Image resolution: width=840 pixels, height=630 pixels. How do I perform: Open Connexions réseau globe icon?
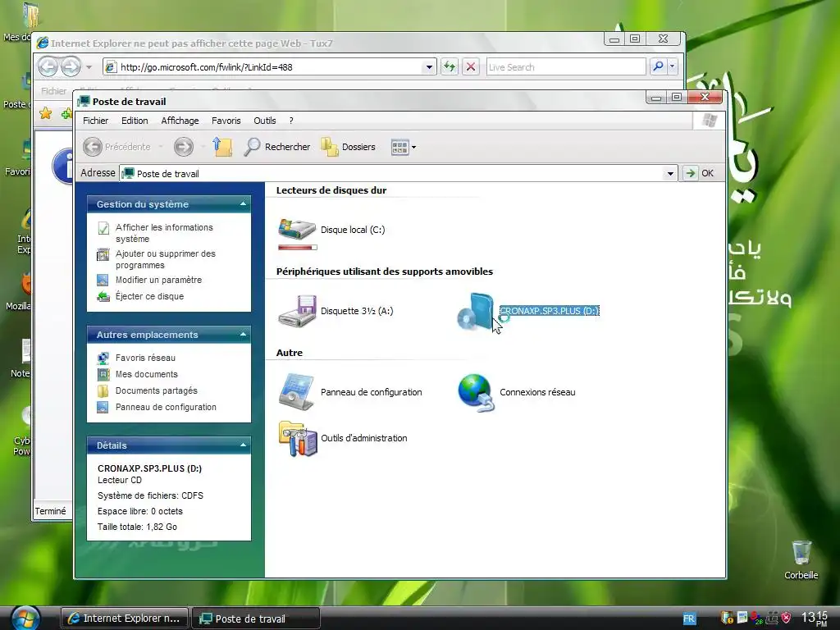point(476,392)
